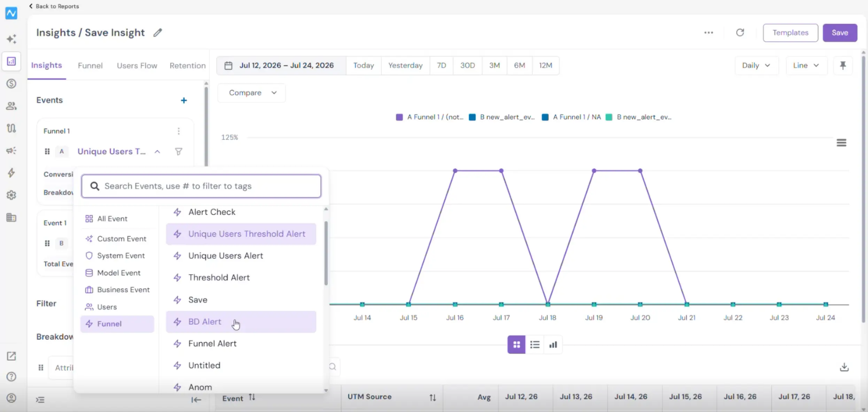Open the Compare dropdown

[251, 93]
